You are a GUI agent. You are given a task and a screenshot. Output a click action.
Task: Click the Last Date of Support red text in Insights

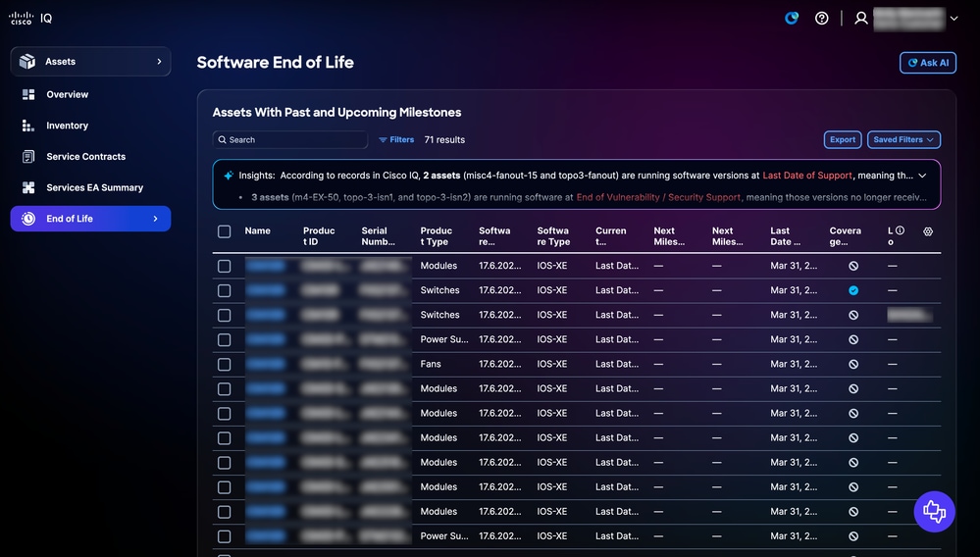click(807, 176)
